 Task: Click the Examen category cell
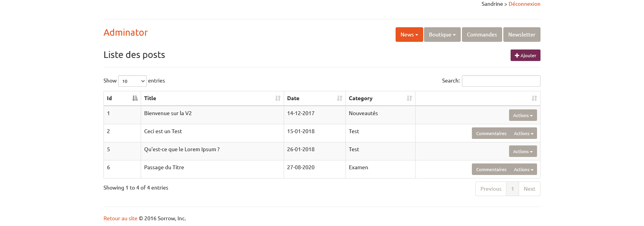tap(380, 169)
